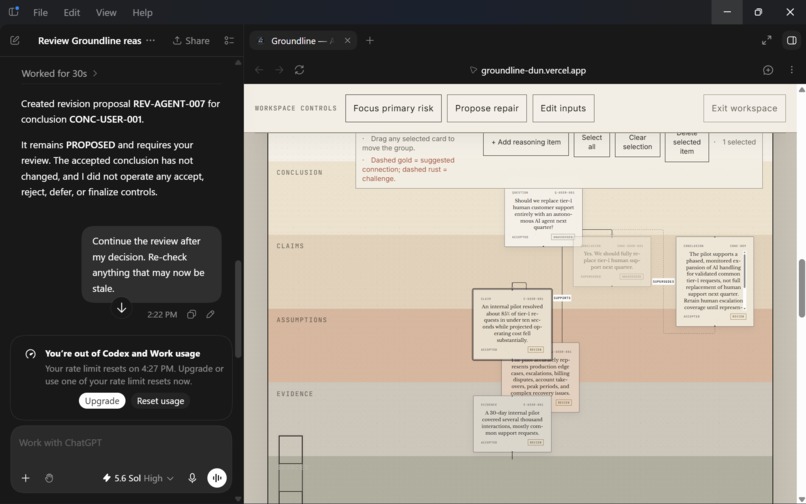Click the SUPERSEDES connection label

[663, 282]
